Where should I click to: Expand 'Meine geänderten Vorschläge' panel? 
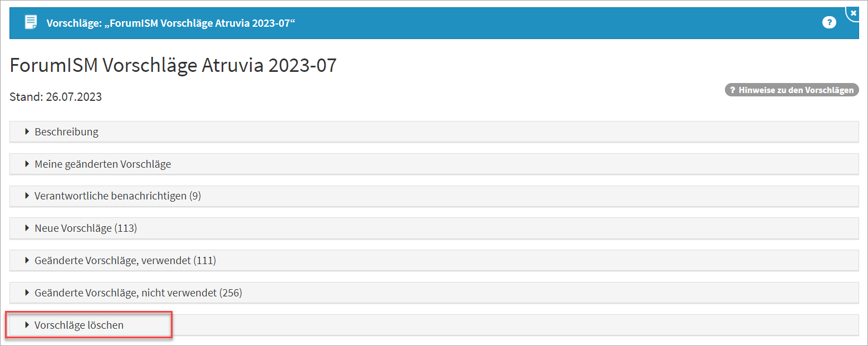tap(103, 164)
